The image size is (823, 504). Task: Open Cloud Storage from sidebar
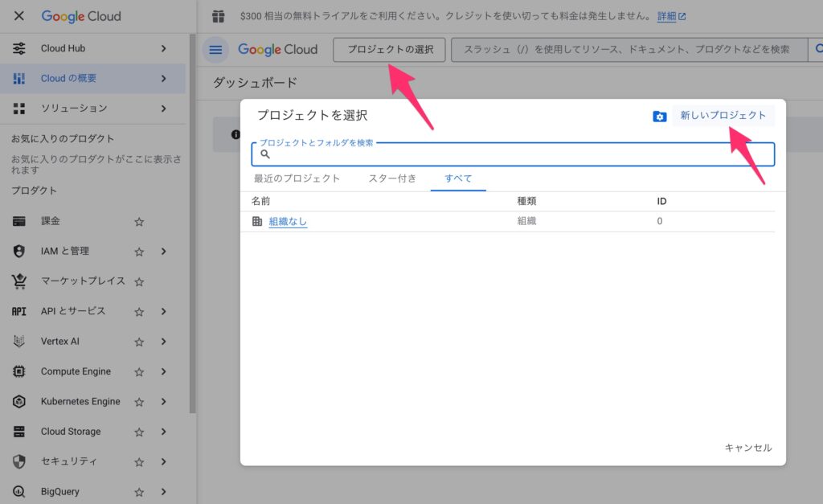click(71, 432)
